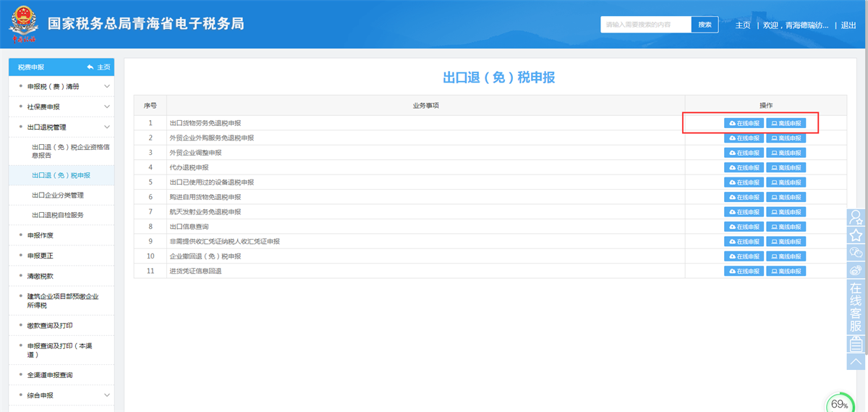Click the clipboard icon below 在线客服
Screen dimensions: 868x412
coord(856,343)
